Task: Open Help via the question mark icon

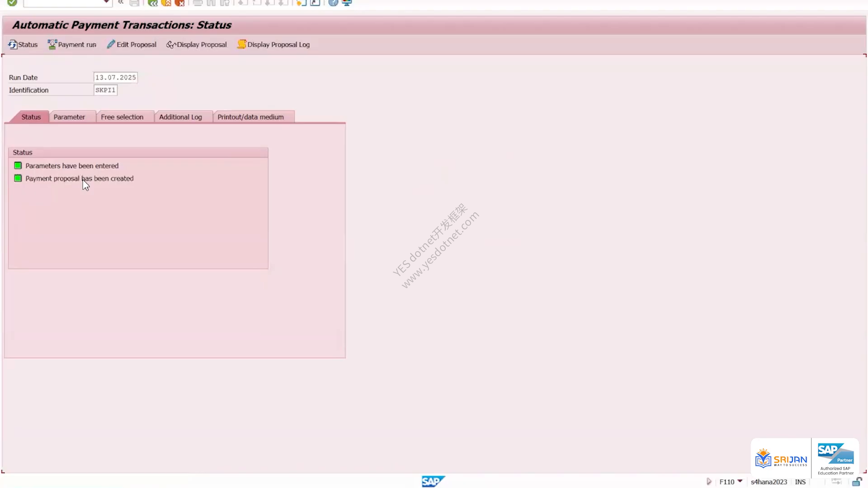Action: (x=333, y=3)
